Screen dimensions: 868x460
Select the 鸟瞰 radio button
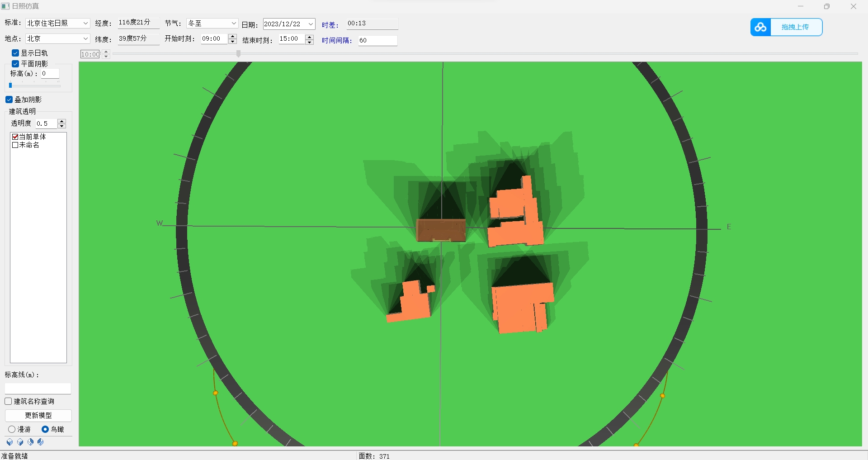point(45,429)
